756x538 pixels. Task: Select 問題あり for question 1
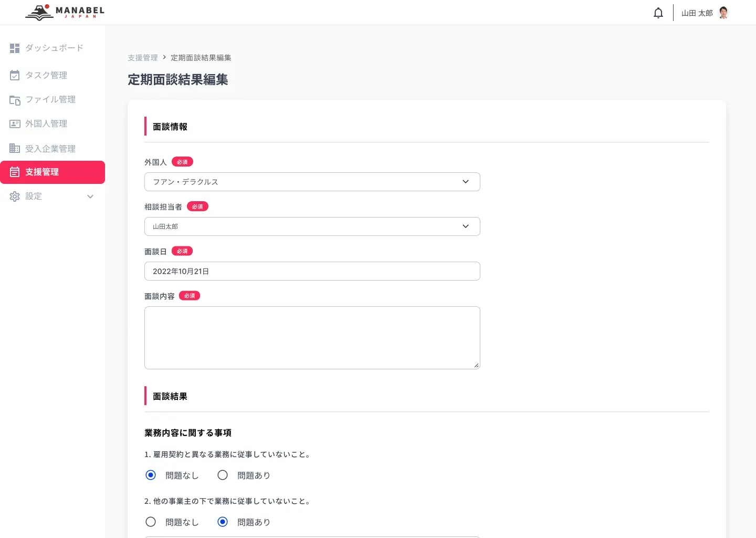pos(223,475)
